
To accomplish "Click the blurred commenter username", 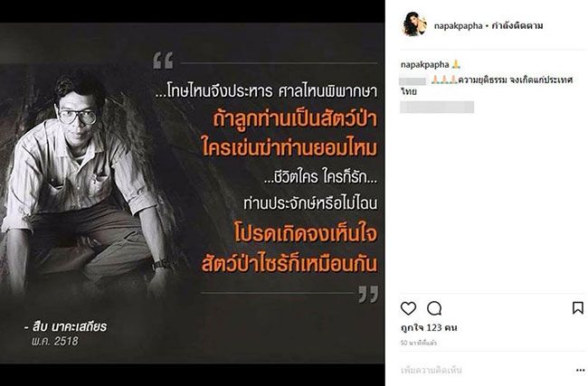I will (413, 81).
